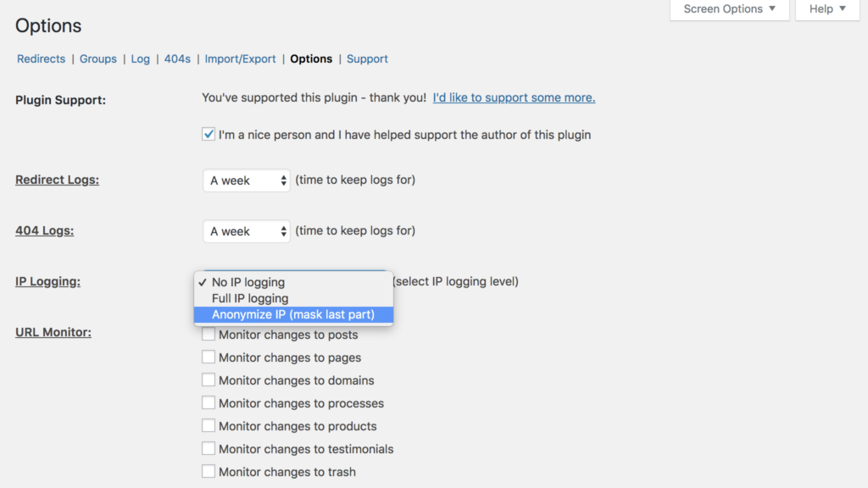Check "Monitor changes to domains"
The width and height of the screenshot is (868, 488).
209,380
